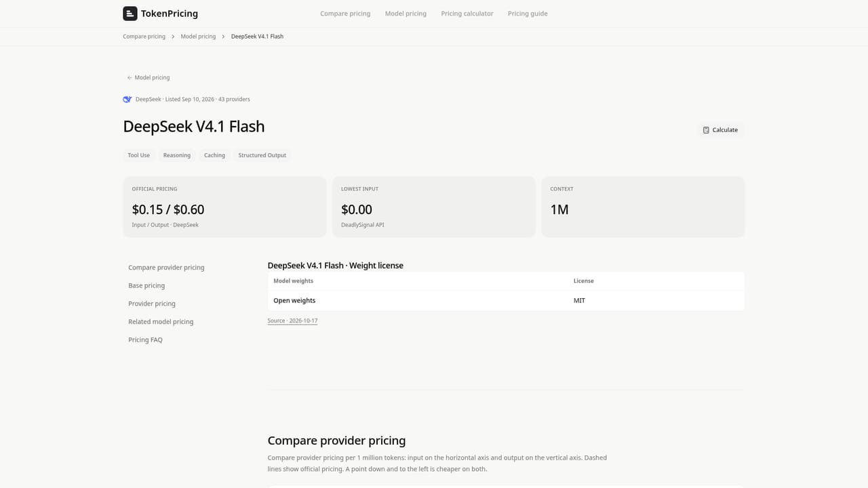Jump to Base pricing in sidebar
This screenshot has height=488, width=868.
pyautogui.click(x=146, y=286)
